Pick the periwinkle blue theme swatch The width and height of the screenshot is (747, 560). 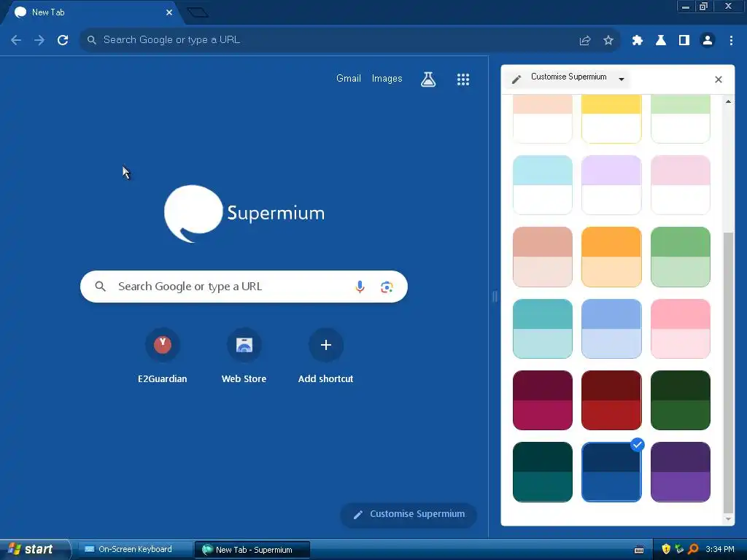coord(611,329)
